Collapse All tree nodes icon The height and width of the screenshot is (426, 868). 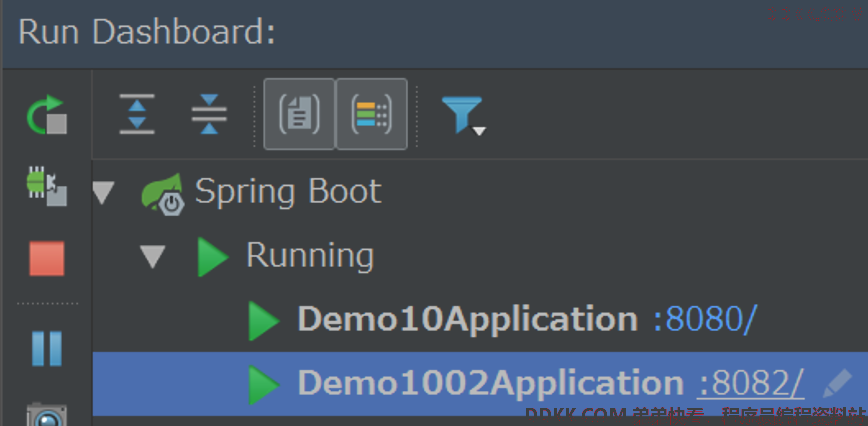[x=209, y=114]
